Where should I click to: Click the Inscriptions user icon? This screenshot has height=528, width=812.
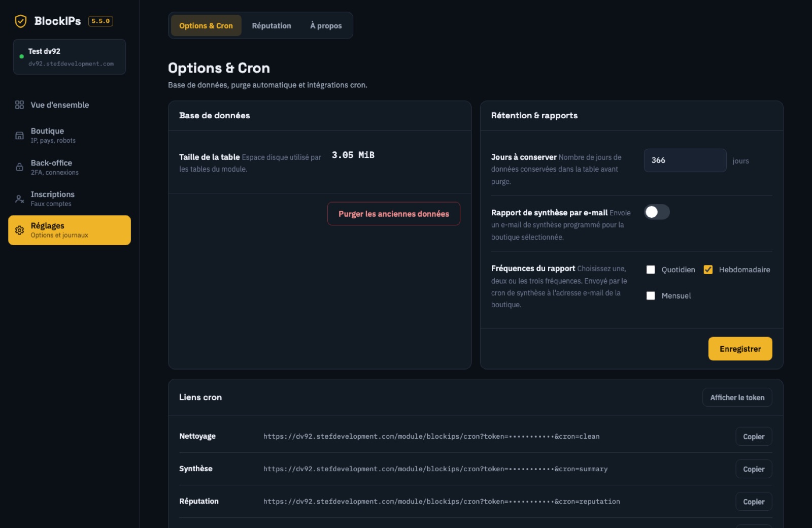[x=19, y=199]
